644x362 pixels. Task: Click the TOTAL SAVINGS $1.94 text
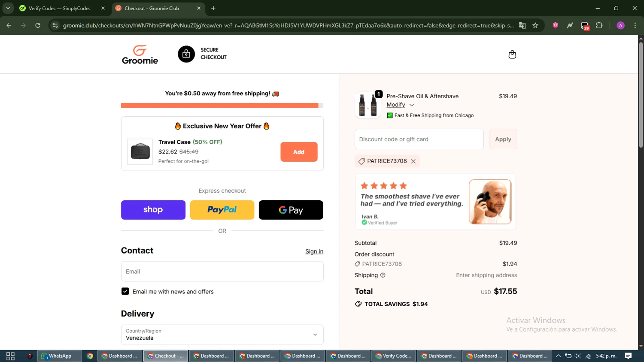tap(396, 304)
